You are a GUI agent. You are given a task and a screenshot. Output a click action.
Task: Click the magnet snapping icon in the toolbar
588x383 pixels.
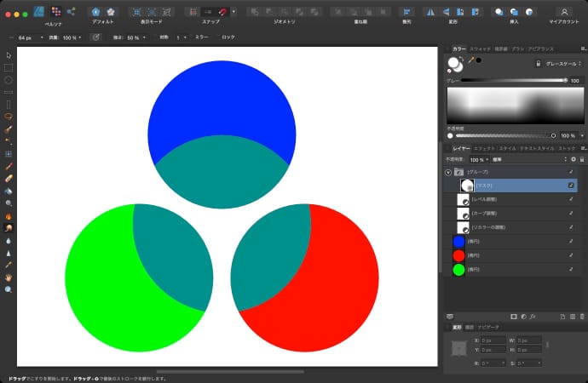point(222,12)
